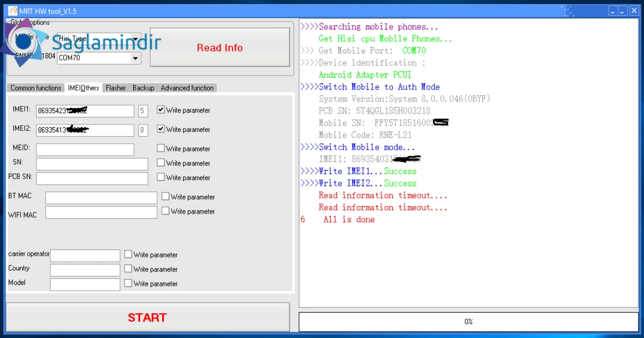Check Write parameter for Country
This screenshot has width=644, height=338.
click(128, 269)
